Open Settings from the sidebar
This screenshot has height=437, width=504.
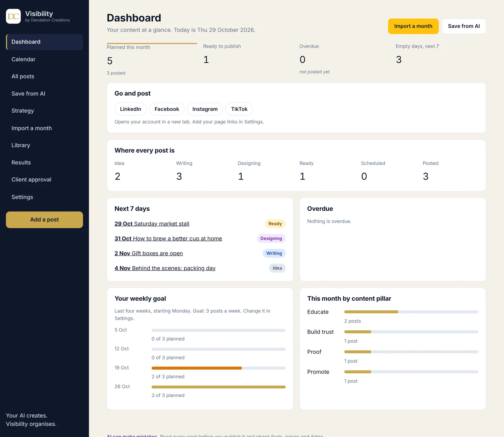pyautogui.click(x=44, y=197)
